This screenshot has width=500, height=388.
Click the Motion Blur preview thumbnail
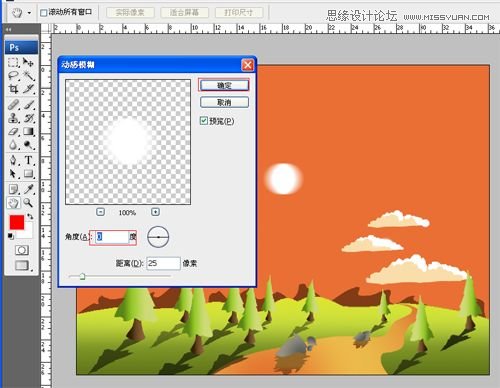[128, 142]
